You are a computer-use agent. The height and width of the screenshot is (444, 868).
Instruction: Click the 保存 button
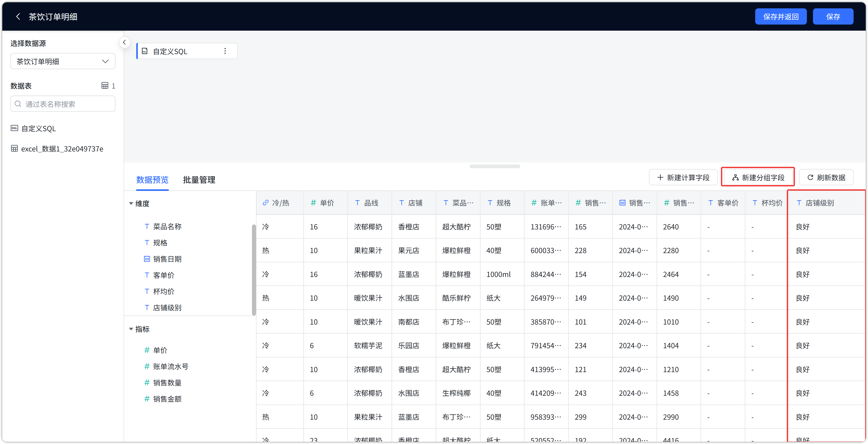(x=833, y=16)
